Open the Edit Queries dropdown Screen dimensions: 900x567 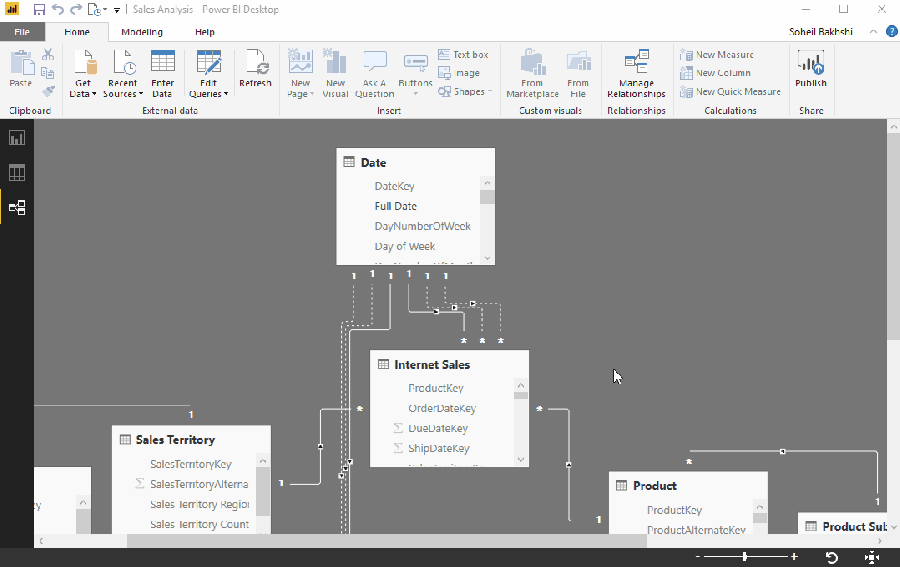point(208,73)
